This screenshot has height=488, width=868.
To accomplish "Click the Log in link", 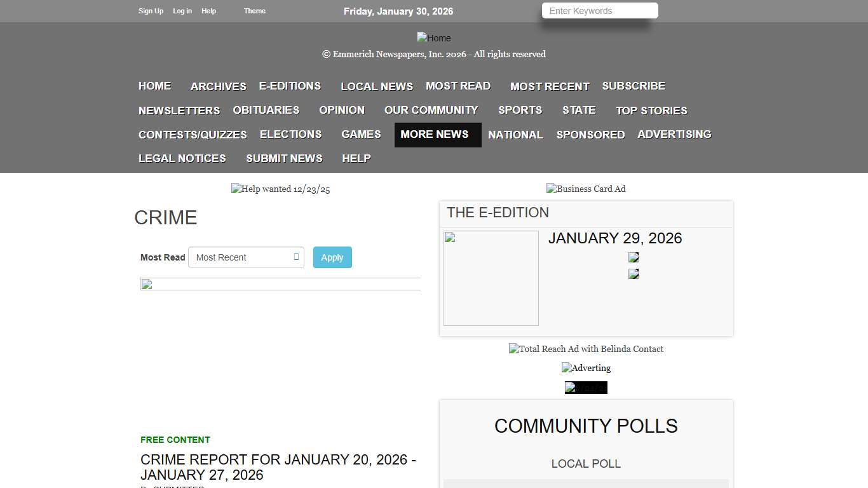I will click(182, 11).
